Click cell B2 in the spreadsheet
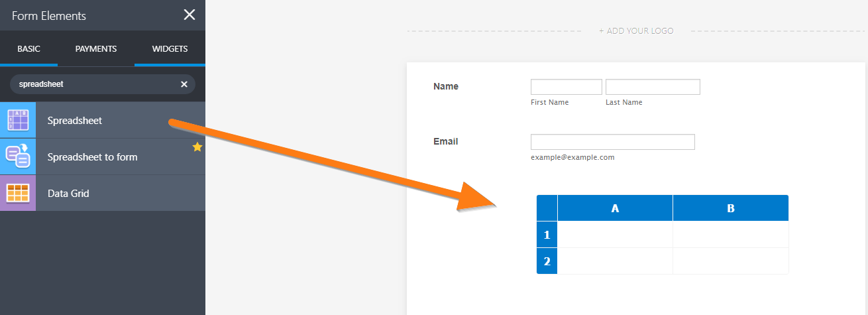This screenshot has width=868, height=315. 730,261
